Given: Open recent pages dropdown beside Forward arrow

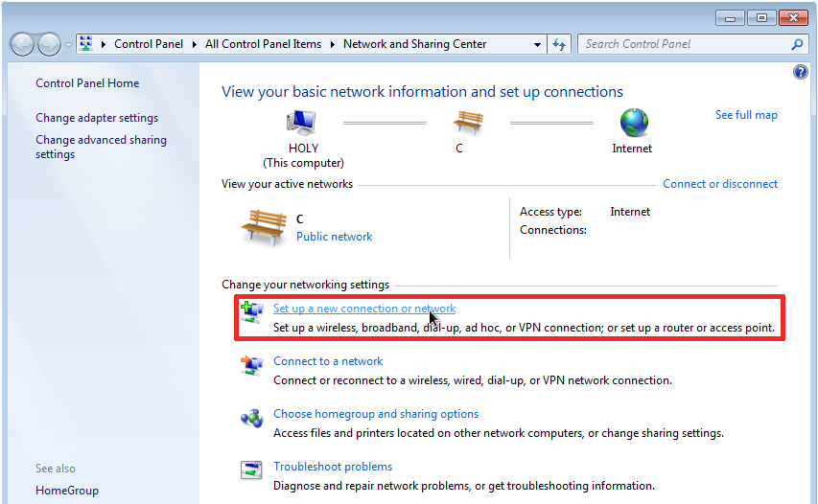Looking at the screenshot, I should point(68,45).
